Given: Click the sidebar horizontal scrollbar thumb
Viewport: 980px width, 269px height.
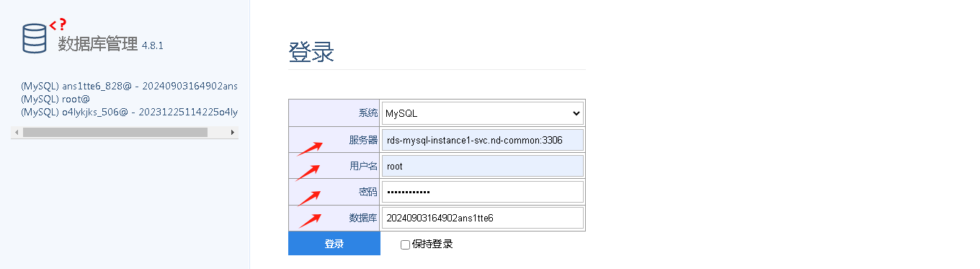Looking at the screenshot, I should (115, 133).
